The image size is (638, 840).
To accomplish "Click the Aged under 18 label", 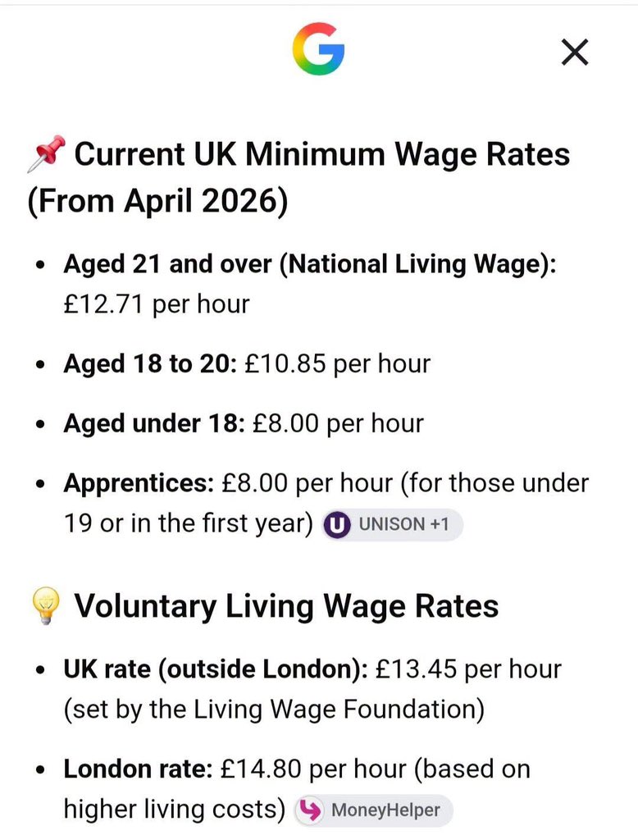I will pos(154,423).
